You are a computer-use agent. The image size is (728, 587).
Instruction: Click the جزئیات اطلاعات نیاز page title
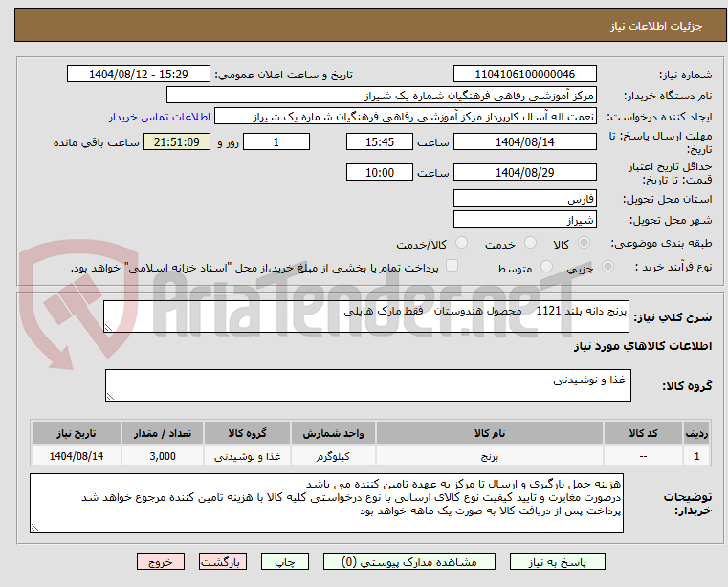click(655, 26)
